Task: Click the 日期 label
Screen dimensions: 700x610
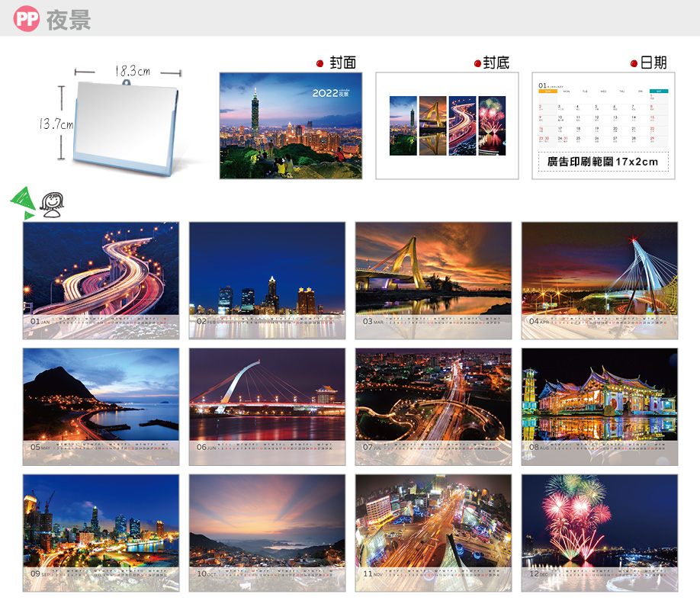Action: pos(653,63)
